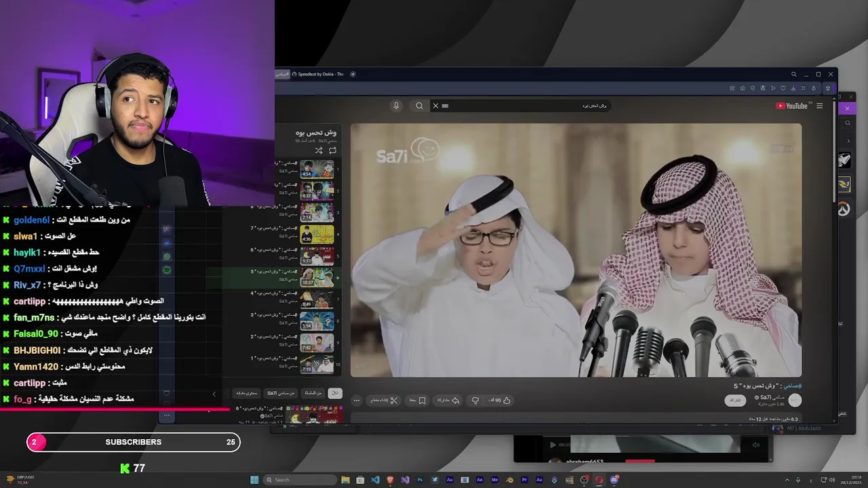Select the 'From Sa7i' filter chip
Screen dimensions: 868x488
281,393
